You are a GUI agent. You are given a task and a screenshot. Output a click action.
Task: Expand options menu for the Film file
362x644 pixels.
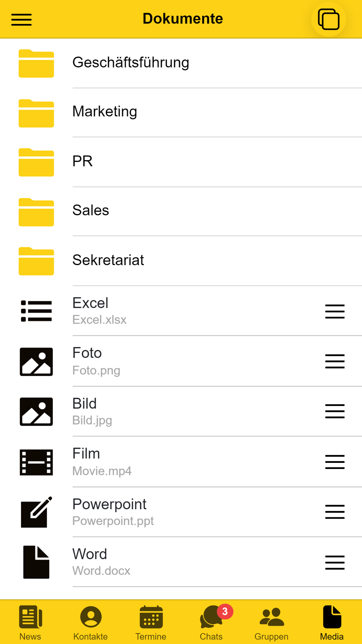pos(334,462)
